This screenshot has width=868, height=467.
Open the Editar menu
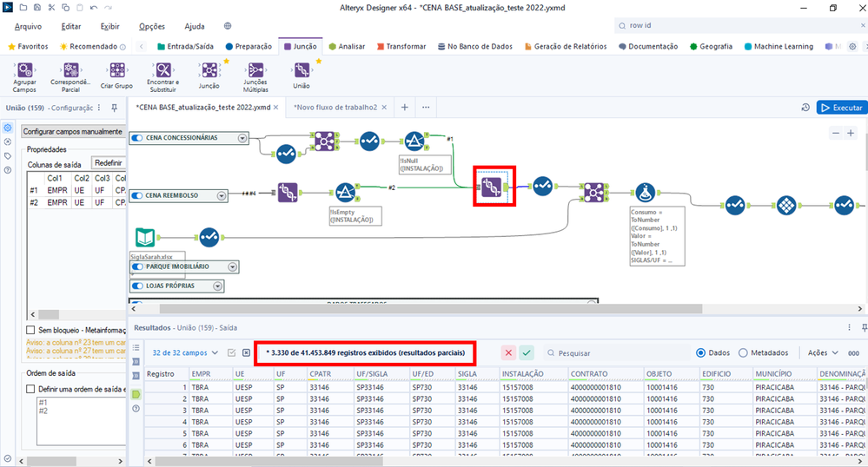[x=71, y=26]
